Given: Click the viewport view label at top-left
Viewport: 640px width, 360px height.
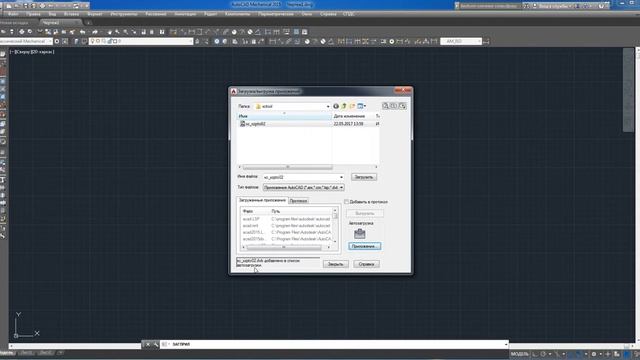Looking at the screenshot, I should 32,52.
